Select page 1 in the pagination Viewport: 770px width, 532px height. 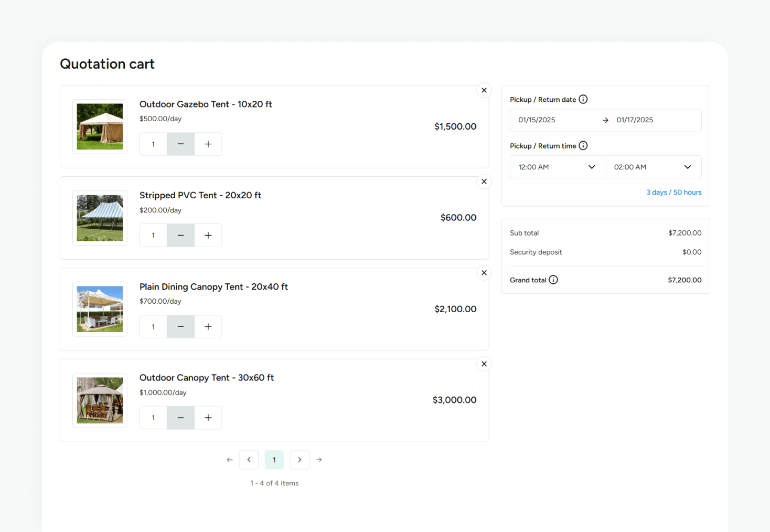point(274,460)
